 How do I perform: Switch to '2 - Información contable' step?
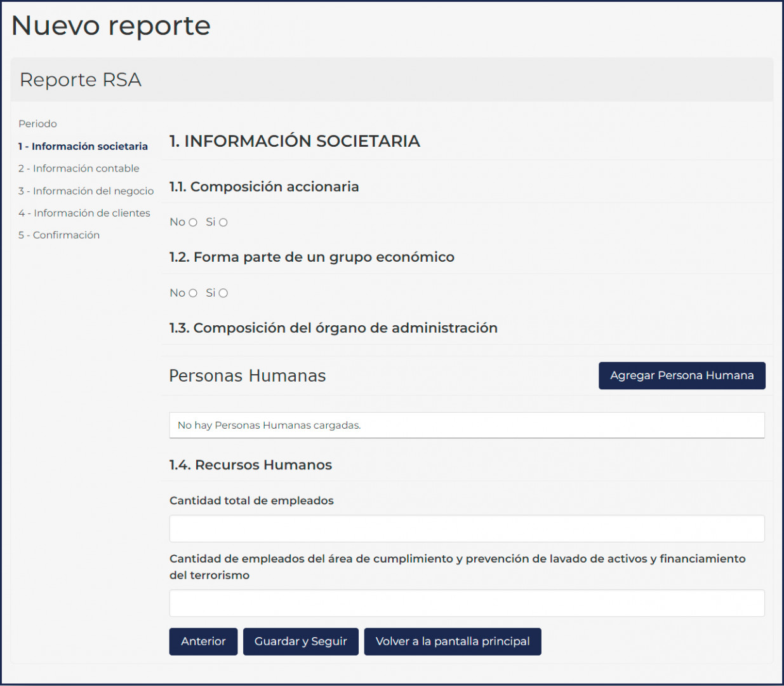click(x=79, y=168)
